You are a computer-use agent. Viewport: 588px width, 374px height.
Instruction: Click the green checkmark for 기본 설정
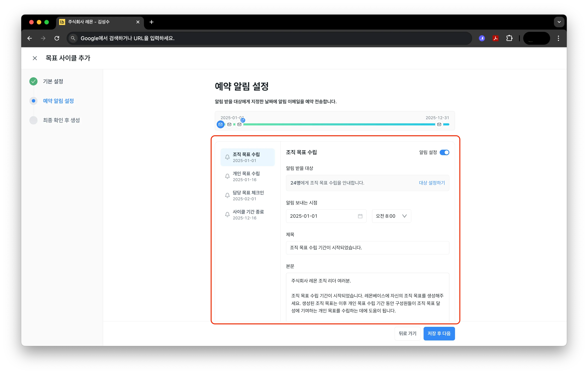pos(34,81)
